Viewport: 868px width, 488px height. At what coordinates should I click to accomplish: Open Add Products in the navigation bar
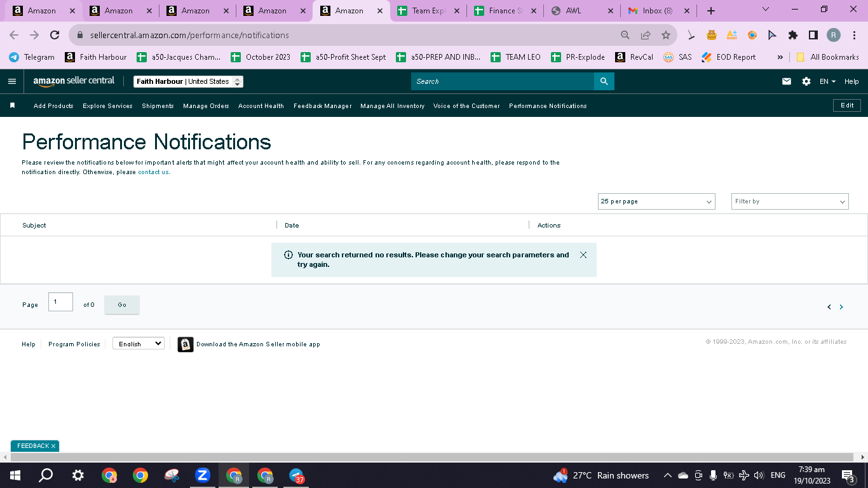pos(53,106)
